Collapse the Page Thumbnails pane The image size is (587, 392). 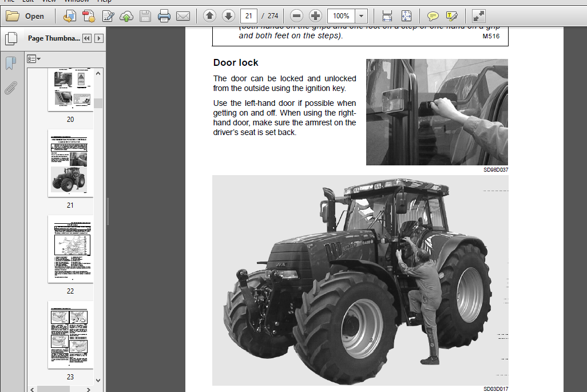87,38
